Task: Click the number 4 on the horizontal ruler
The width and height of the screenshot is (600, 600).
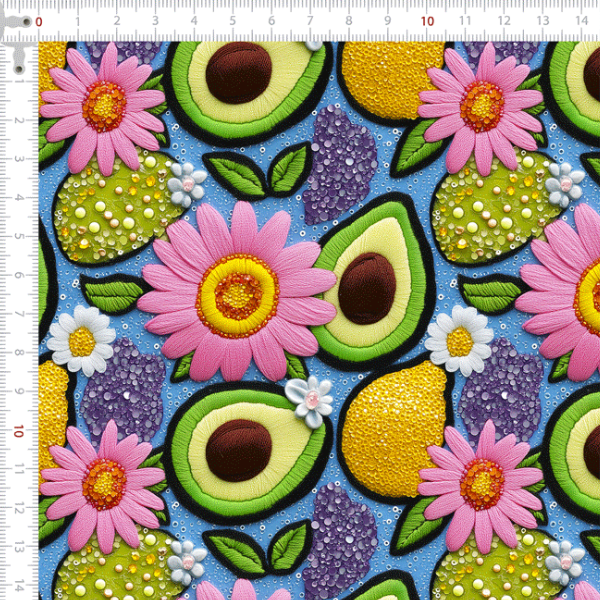Action: 194,21
